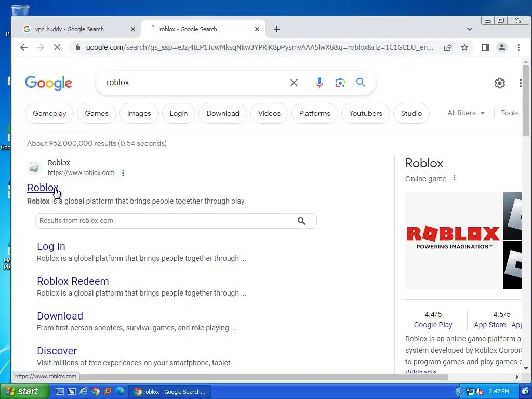Submit search using the magnifier icon
This screenshot has height=399, width=532.
pyautogui.click(x=361, y=83)
